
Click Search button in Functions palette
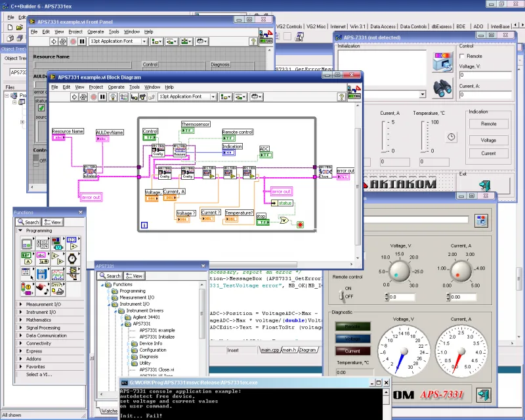[x=28, y=222]
